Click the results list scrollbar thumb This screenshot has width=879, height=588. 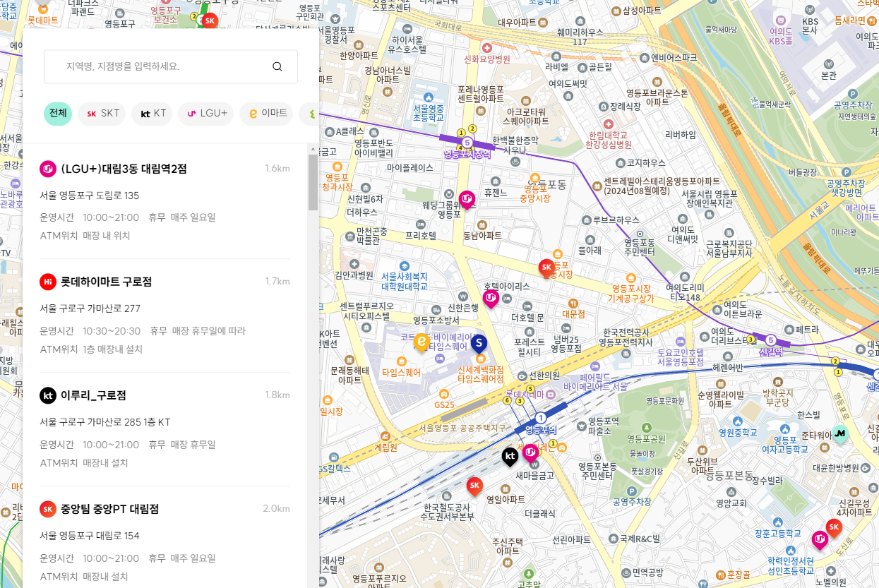pos(313,182)
